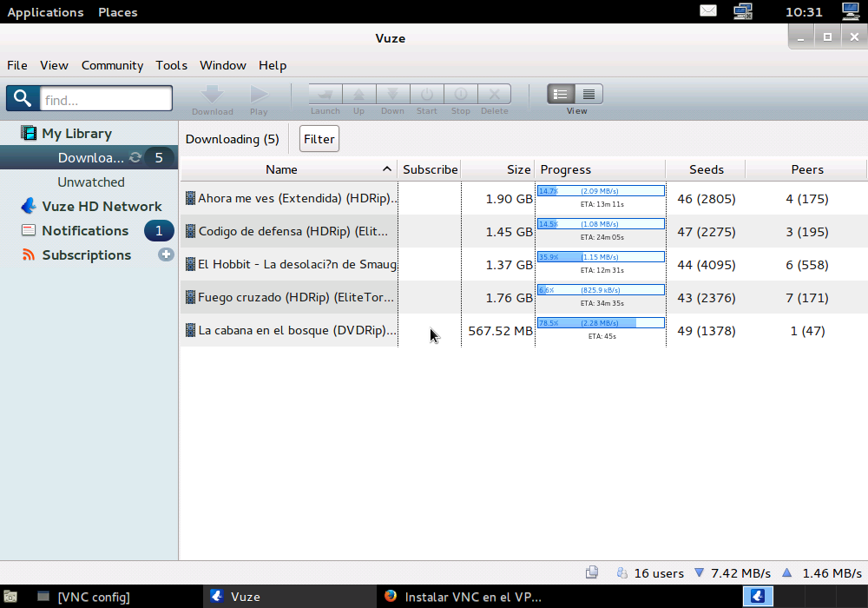The height and width of the screenshot is (608, 868).
Task: Click the 16 users status entry
Action: pos(650,573)
